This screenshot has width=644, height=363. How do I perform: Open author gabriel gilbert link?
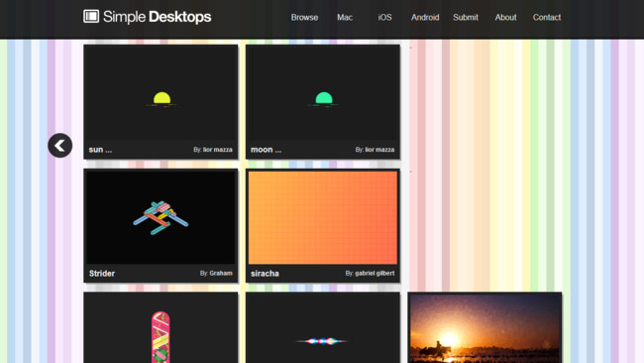[375, 273]
